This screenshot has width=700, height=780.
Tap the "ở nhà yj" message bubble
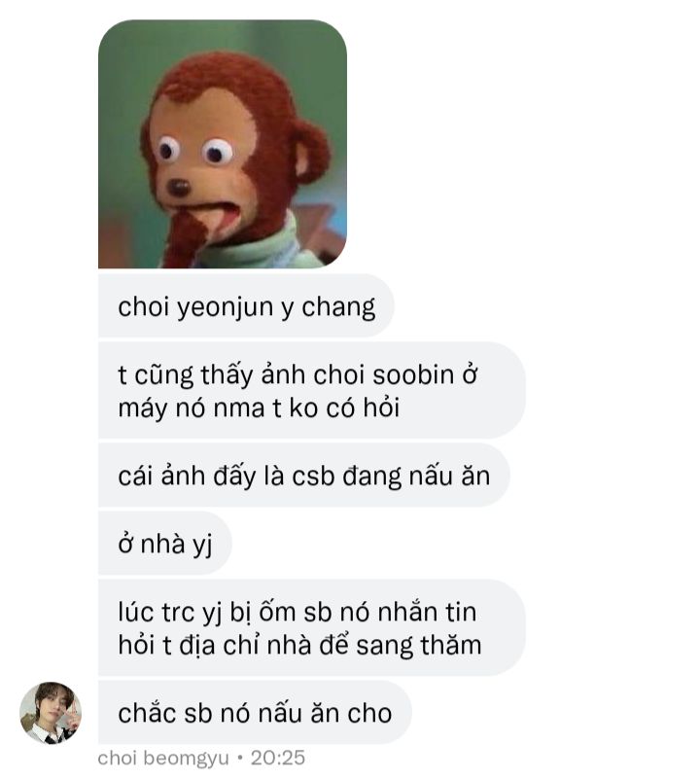tap(165, 543)
